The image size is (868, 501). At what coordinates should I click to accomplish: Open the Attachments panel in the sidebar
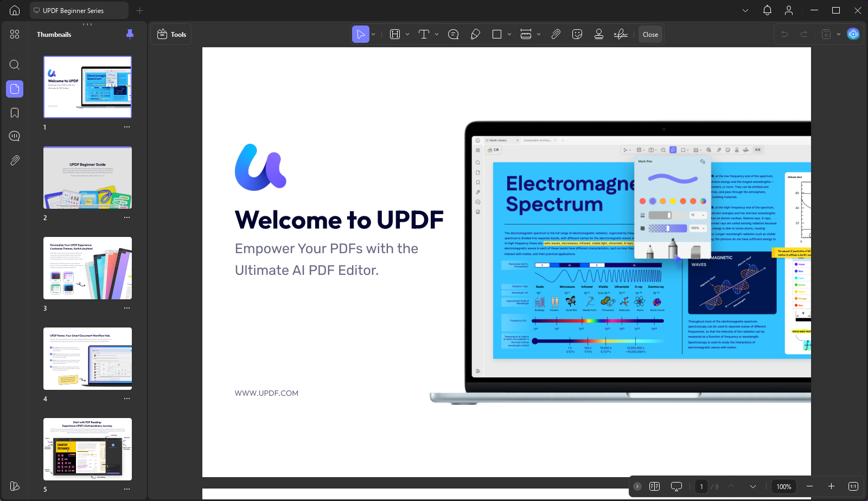click(15, 160)
